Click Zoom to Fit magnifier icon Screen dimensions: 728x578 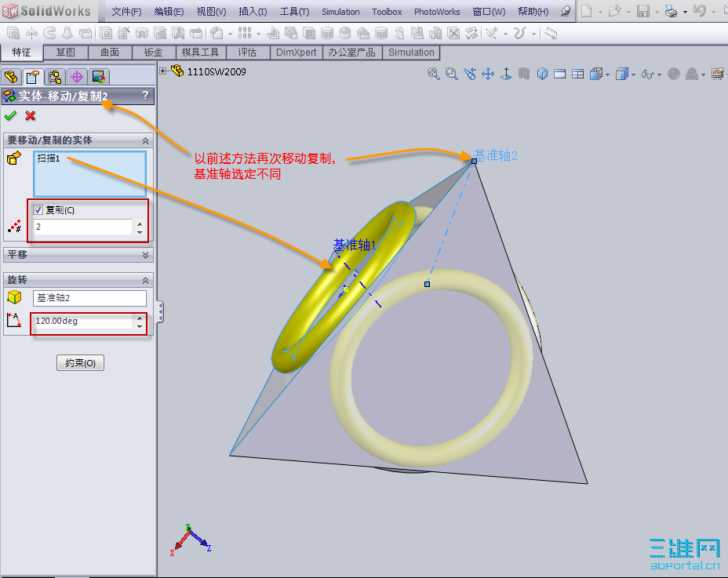click(x=433, y=74)
